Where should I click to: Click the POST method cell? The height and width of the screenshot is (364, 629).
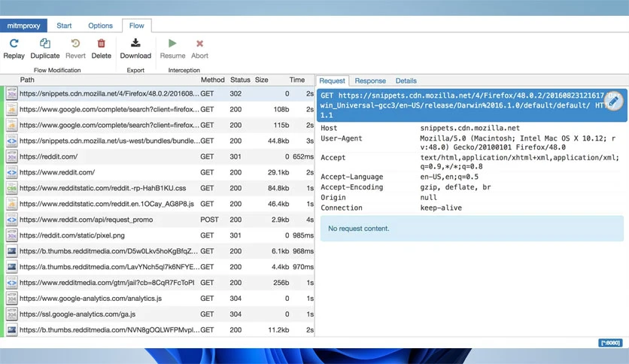coord(209,220)
